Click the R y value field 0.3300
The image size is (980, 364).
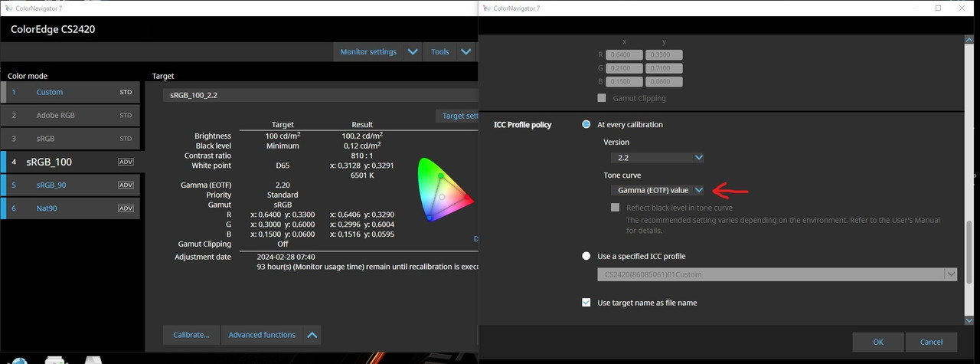pos(664,55)
